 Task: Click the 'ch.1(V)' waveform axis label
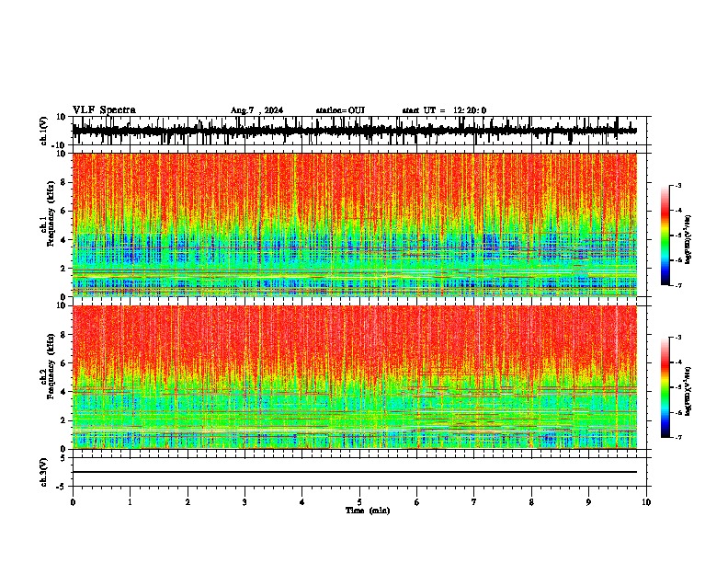click(x=44, y=131)
